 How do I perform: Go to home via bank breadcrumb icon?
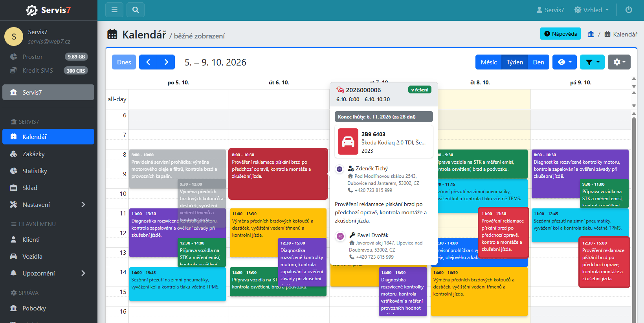(x=591, y=34)
